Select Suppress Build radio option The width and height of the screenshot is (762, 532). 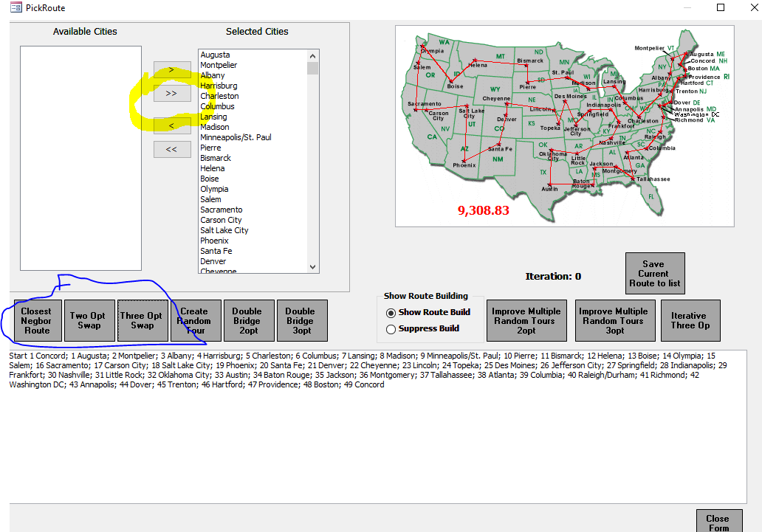pos(422,329)
